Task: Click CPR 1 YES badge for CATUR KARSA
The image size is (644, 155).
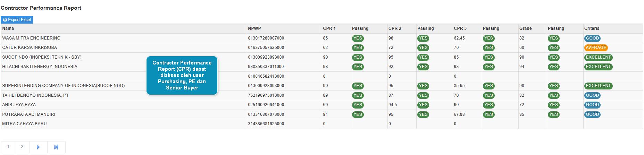Action: click(358, 48)
